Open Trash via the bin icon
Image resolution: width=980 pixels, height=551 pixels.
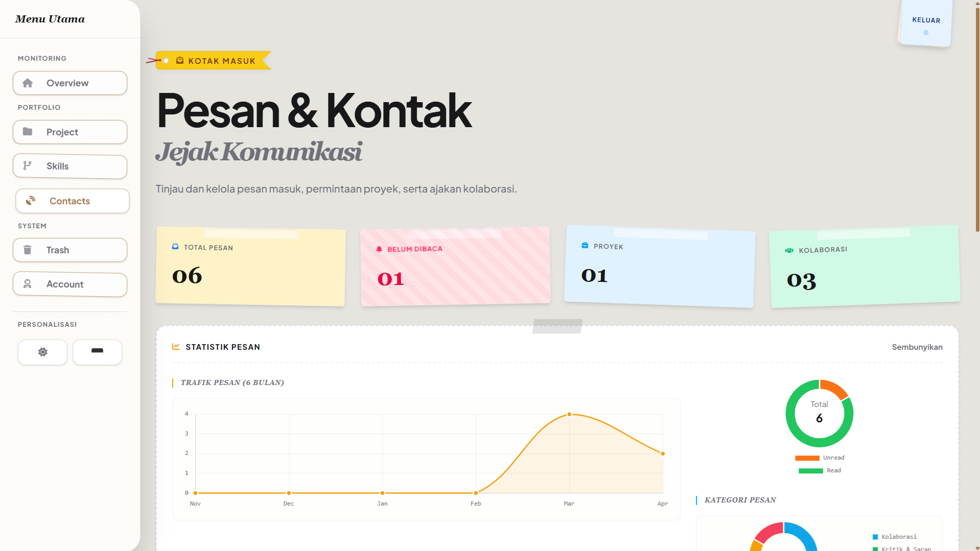[28, 250]
